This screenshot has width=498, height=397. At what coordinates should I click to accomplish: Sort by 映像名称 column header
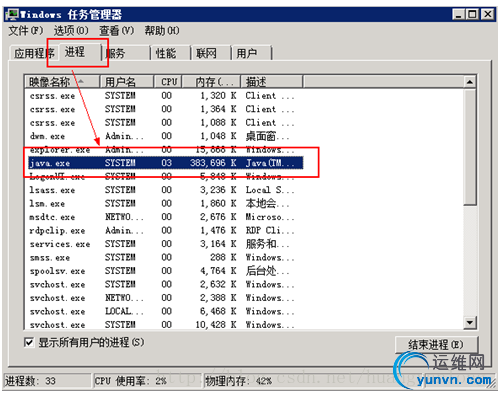pyautogui.click(x=62, y=82)
